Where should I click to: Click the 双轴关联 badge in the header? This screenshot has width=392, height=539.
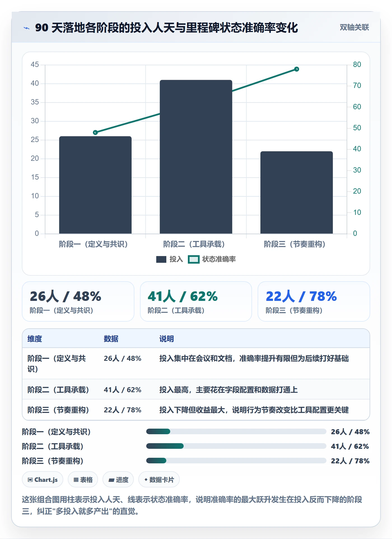point(354,27)
